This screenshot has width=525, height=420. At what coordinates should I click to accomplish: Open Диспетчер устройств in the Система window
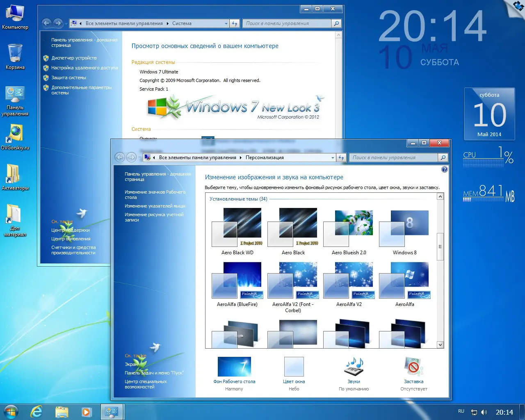coord(74,58)
